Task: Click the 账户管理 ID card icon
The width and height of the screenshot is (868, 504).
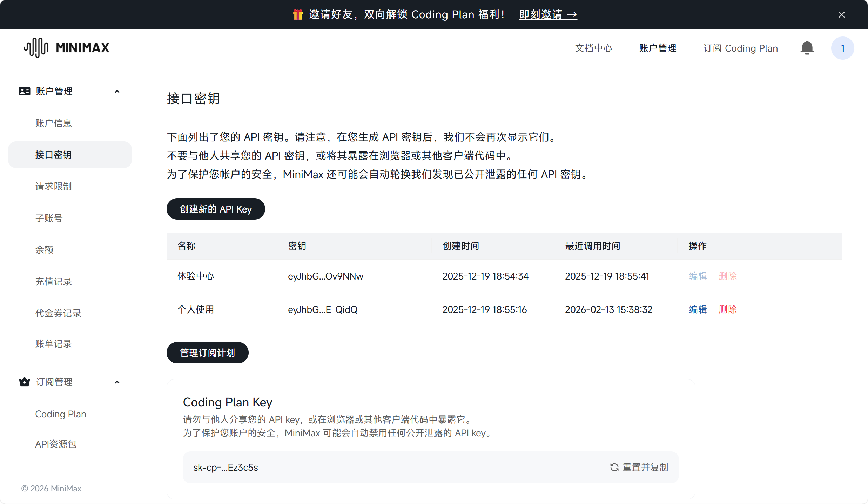Action: pos(24,91)
